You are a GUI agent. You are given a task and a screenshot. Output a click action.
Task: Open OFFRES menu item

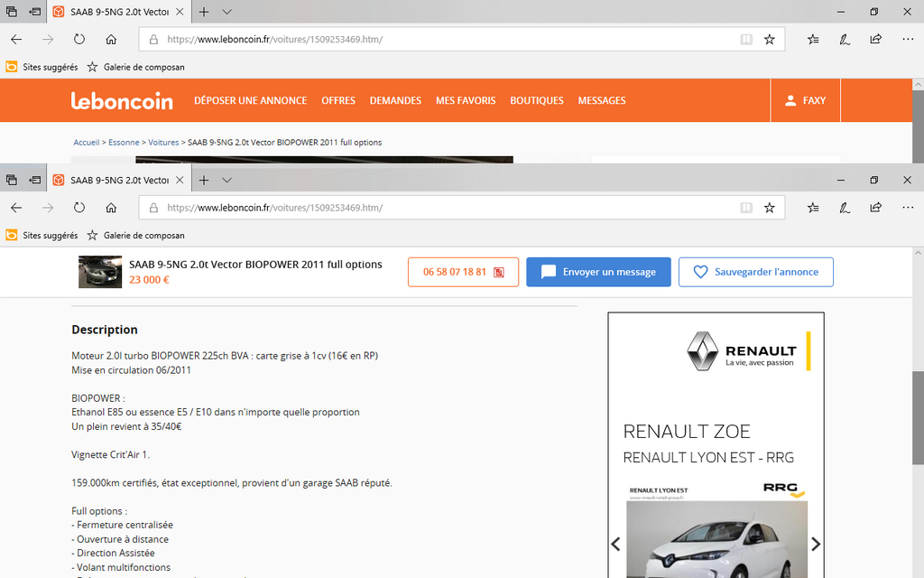click(338, 100)
